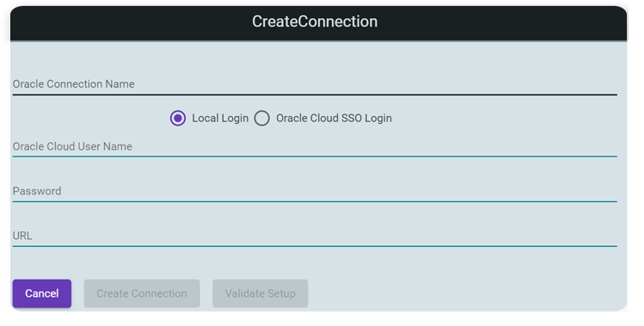Click the CreateConnection dialog title
Viewport: 644px width, 326px height.
315,22
